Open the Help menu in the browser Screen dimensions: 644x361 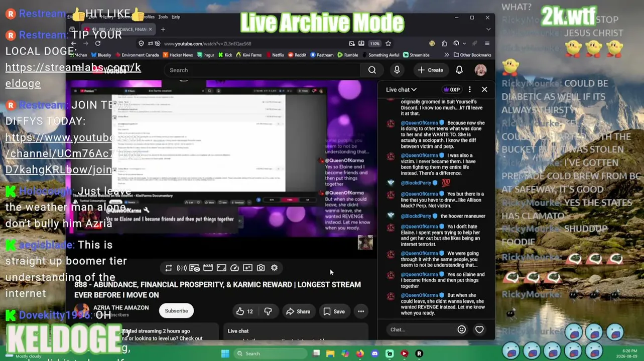pos(176,17)
